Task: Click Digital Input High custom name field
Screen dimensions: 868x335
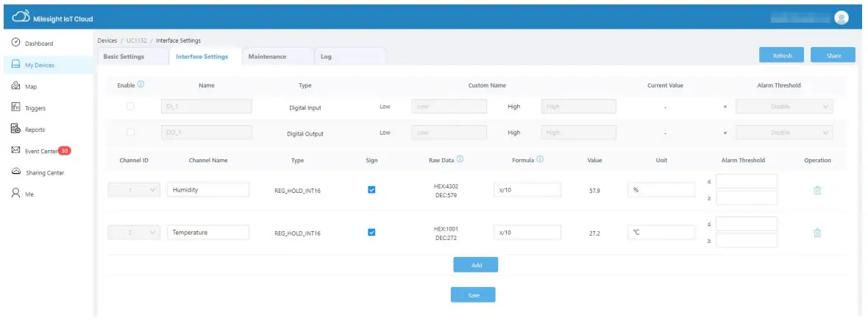Action: point(578,106)
